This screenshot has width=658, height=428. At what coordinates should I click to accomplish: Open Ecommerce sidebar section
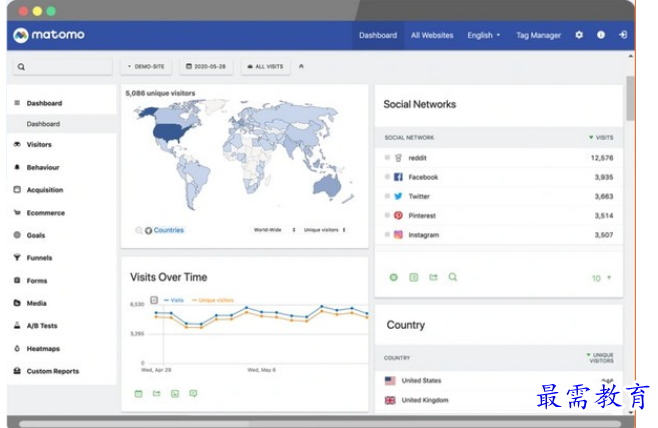pos(46,213)
